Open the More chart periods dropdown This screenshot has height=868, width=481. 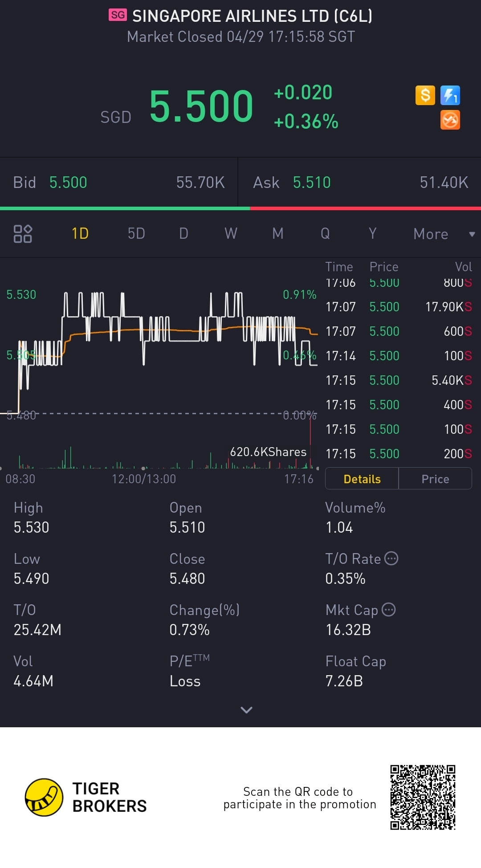click(x=444, y=234)
